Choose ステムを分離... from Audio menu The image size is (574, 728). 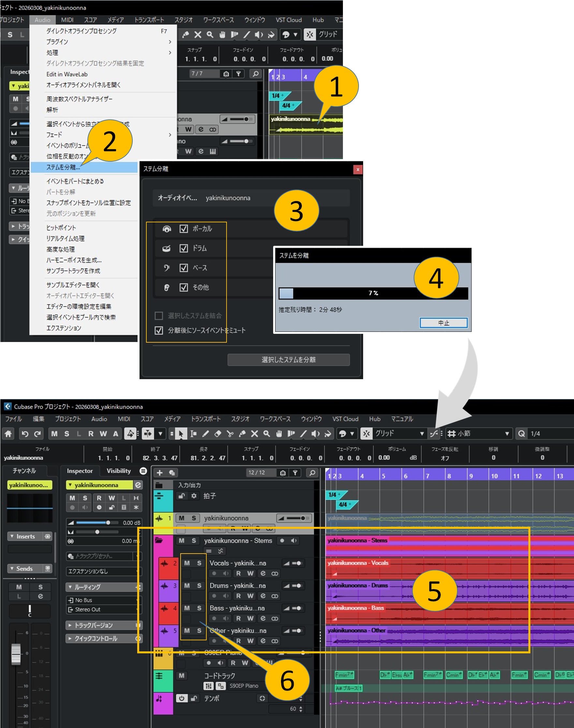tap(63, 167)
